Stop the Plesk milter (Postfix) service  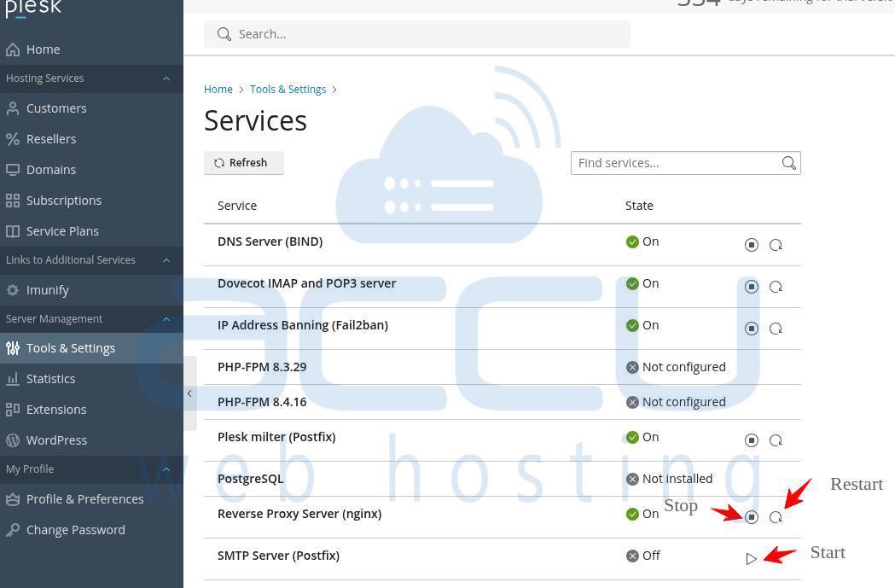pos(751,440)
